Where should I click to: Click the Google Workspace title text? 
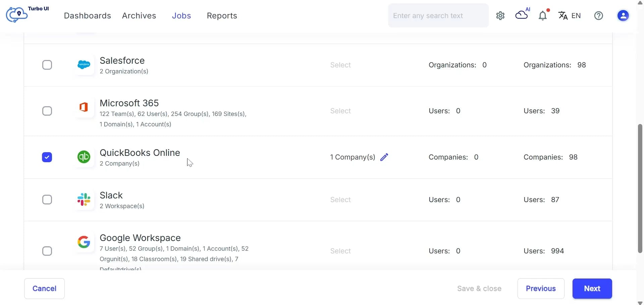140,238
